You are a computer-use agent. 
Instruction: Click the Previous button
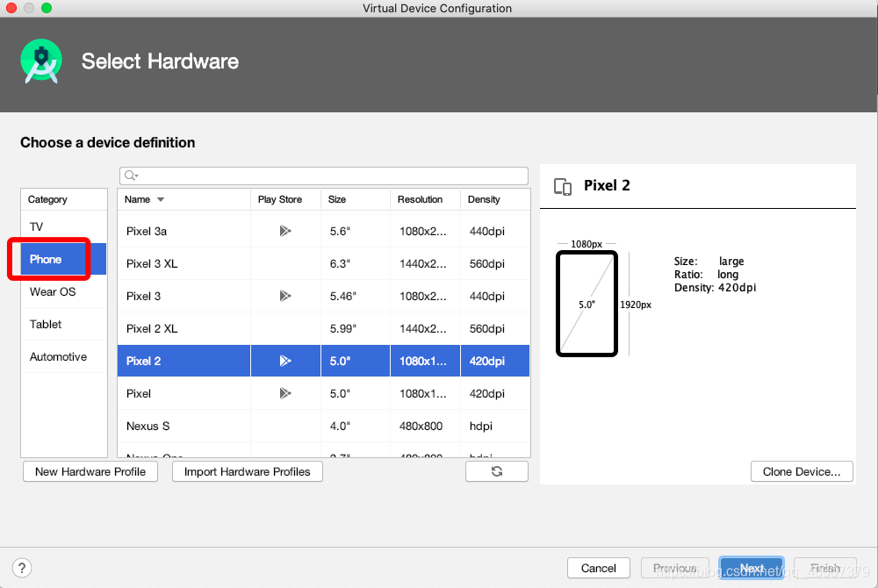coord(674,568)
